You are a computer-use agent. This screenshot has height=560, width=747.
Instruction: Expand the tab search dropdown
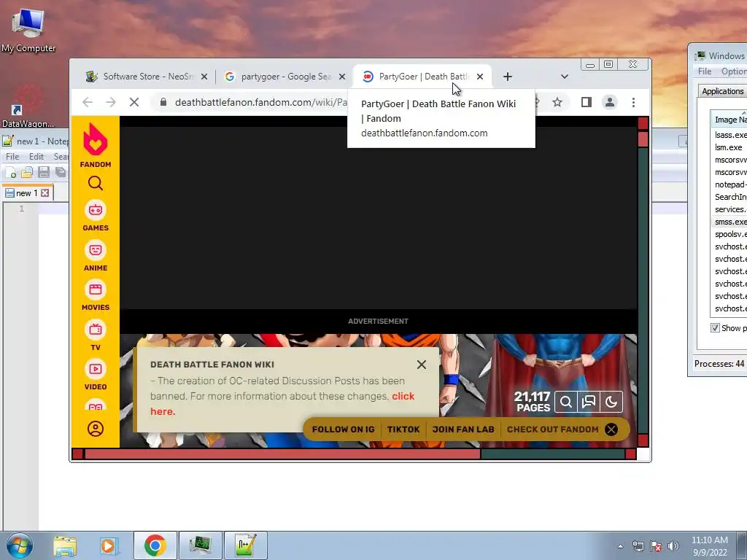(x=565, y=77)
